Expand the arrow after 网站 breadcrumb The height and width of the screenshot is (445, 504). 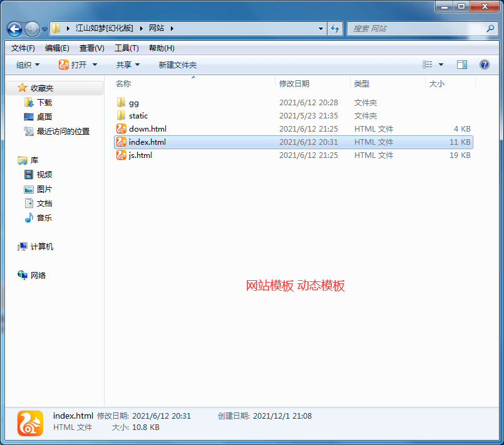[172, 28]
